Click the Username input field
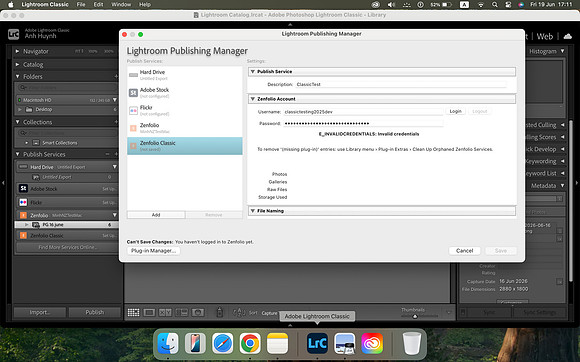The height and width of the screenshot is (362, 580). (363, 112)
